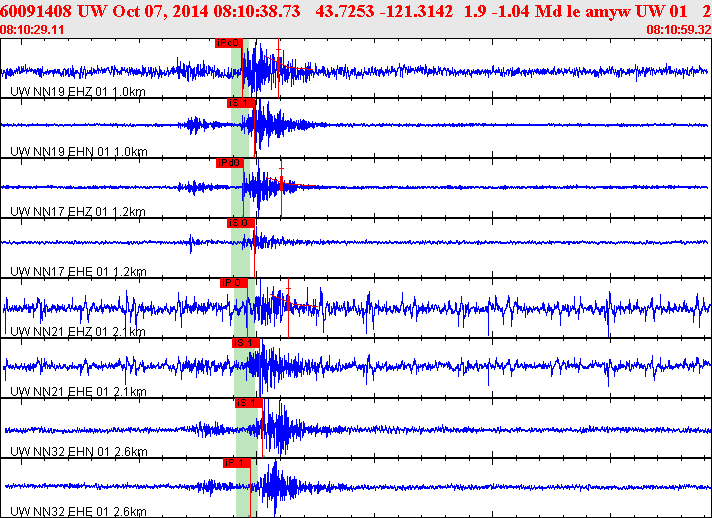Screen dimensions: 712x518
Task: Select the iPc0 pick flag on NN19 EHZ
Action: coord(229,43)
